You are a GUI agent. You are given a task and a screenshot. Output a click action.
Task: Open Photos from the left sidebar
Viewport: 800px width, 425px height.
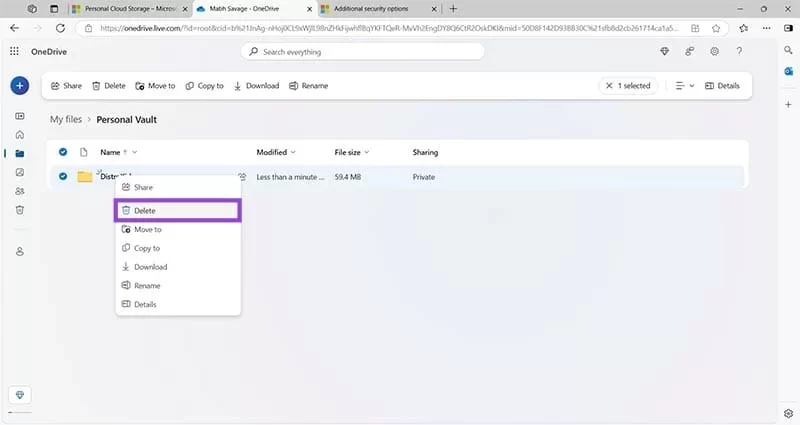tap(19, 172)
